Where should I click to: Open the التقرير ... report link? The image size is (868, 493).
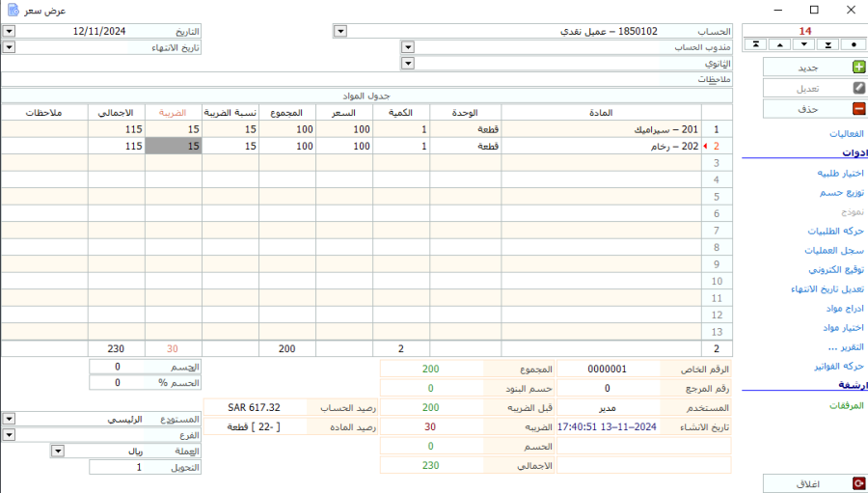[x=846, y=347]
